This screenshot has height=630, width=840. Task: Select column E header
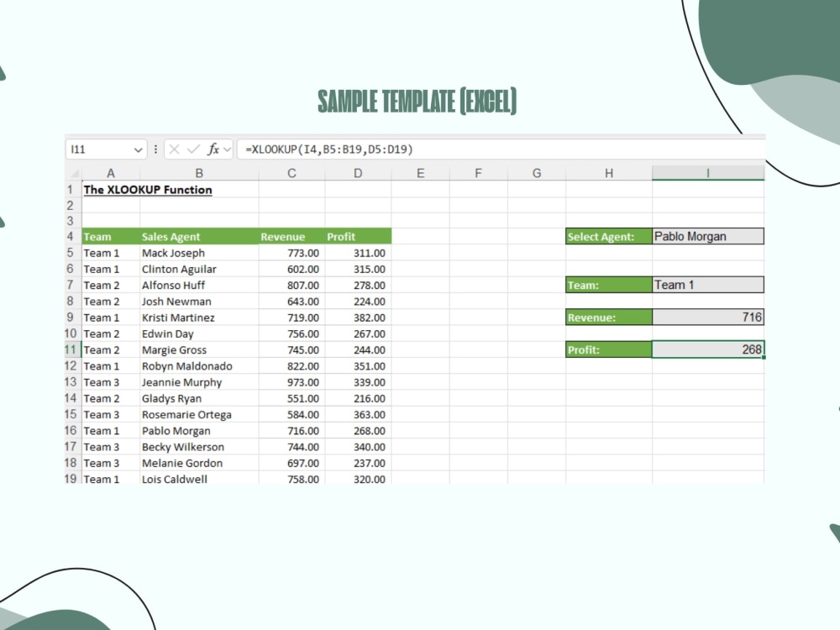[x=421, y=173]
